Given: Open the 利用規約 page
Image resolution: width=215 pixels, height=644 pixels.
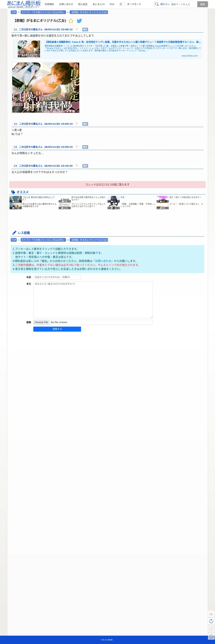Looking at the screenshot, I should click(x=49, y=4).
